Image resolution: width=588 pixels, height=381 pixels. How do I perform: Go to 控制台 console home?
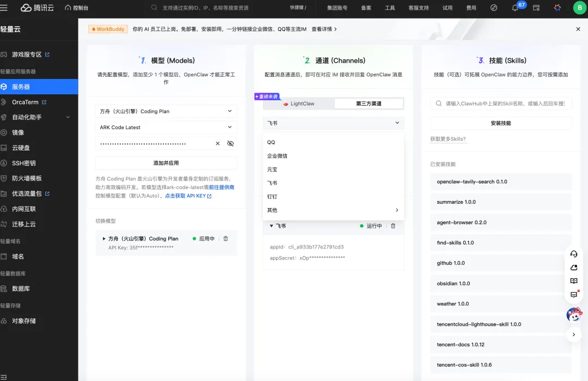tap(77, 8)
